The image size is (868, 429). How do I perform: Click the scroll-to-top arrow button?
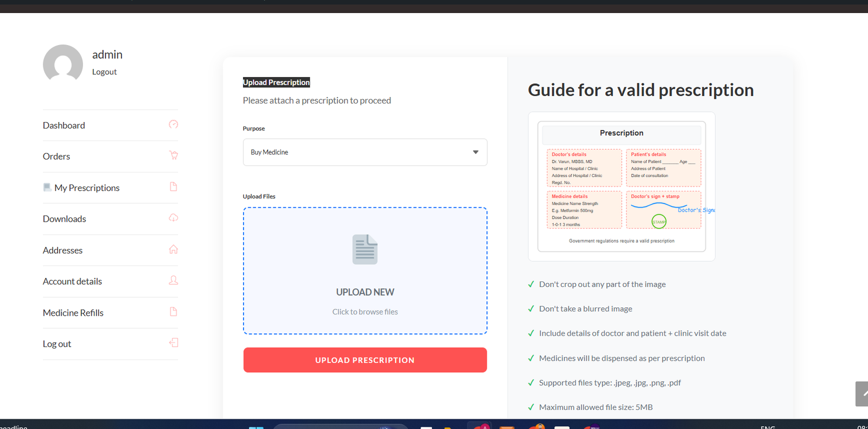(x=861, y=394)
